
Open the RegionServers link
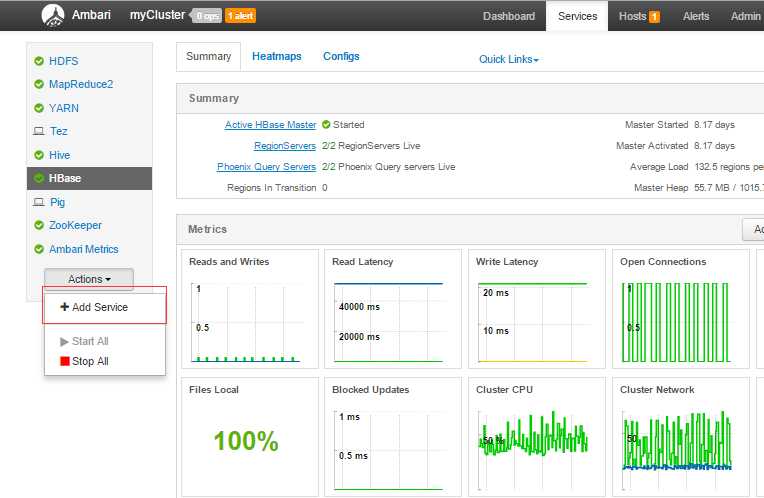[285, 146]
